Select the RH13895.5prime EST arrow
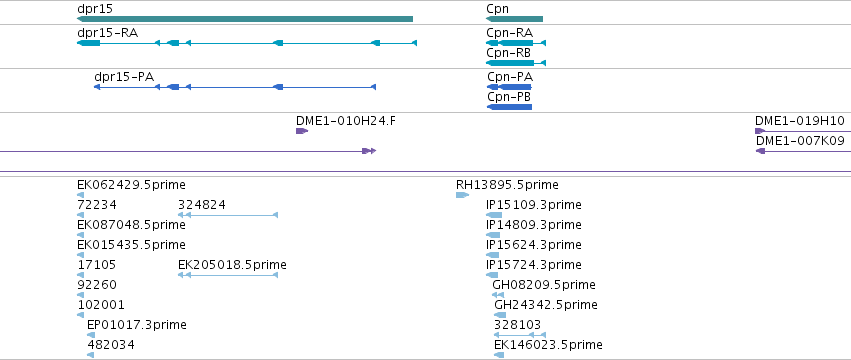 pyautogui.click(x=462, y=195)
